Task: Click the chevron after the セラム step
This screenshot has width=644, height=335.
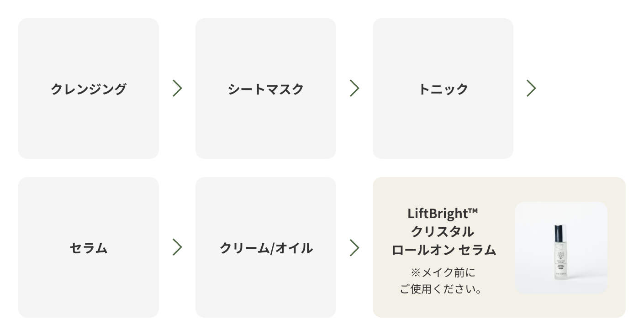Action: [177, 247]
